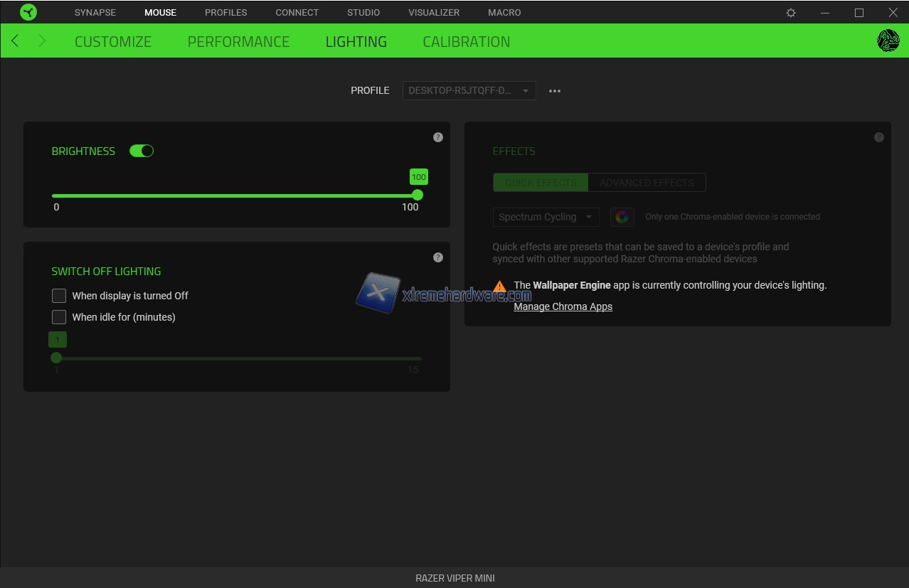Toggle the Brightness switch off
The image size is (909, 588).
tap(142, 151)
